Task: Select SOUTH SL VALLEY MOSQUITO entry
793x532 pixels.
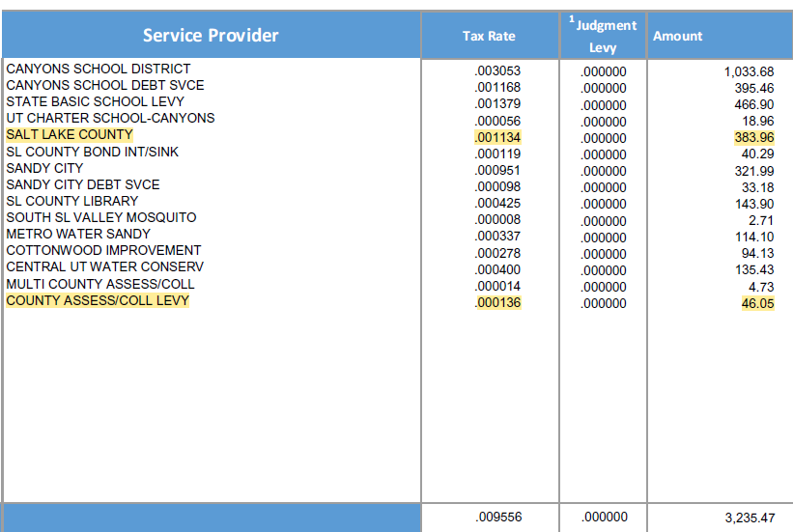Action: pyautogui.click(x=101, y=217)
